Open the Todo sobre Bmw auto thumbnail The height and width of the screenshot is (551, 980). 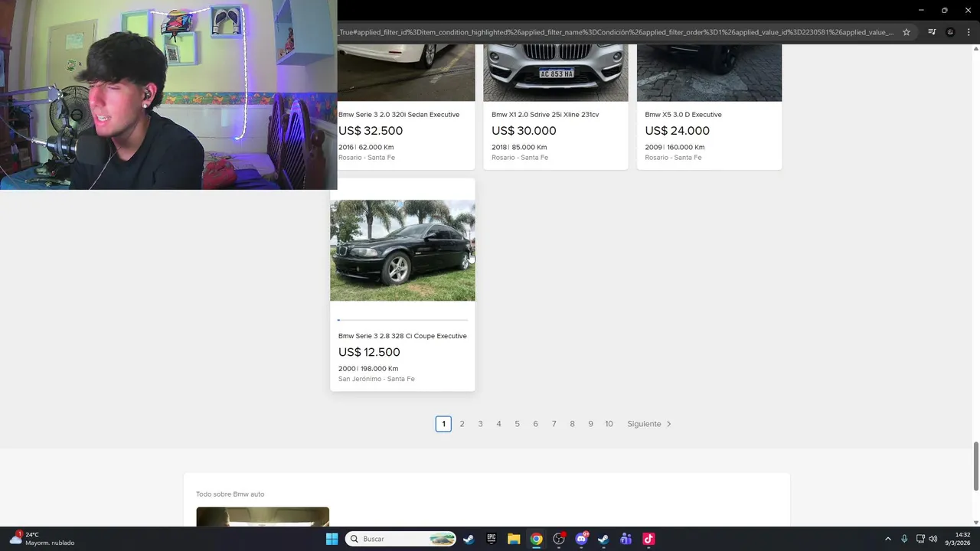pos(263,517)
